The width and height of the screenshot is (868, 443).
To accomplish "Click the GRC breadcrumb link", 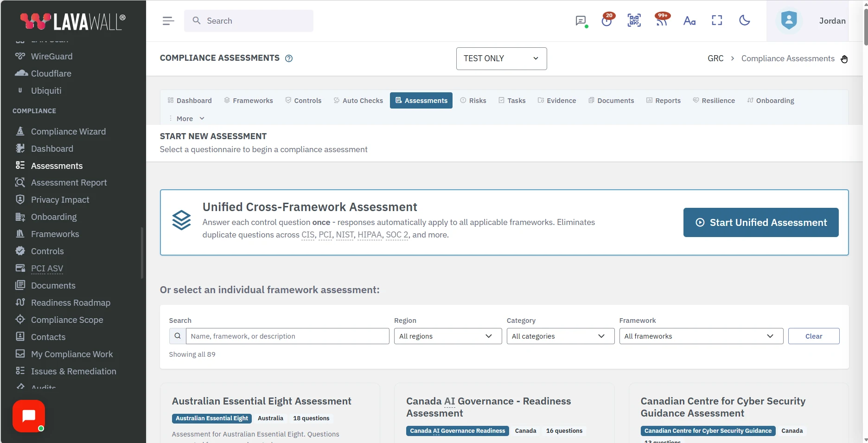I will point(715,58).
